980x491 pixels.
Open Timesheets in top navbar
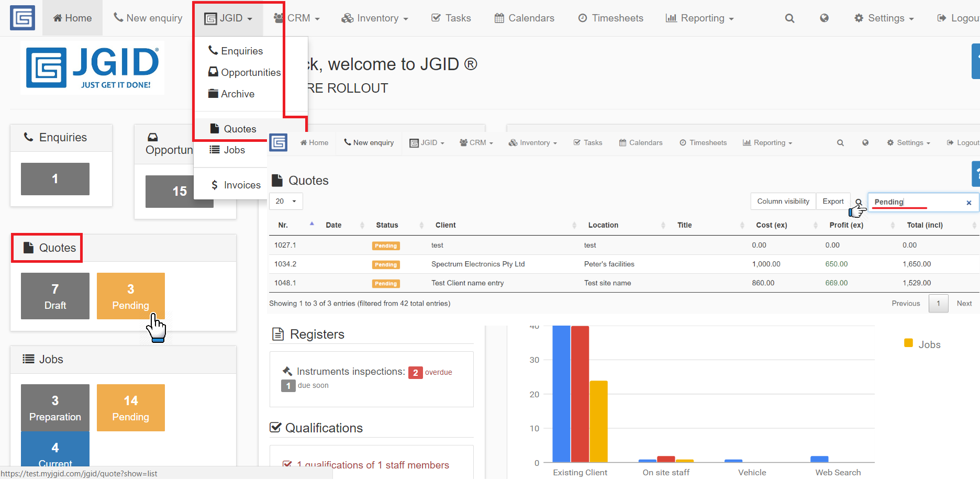click(x=610, y=18)
